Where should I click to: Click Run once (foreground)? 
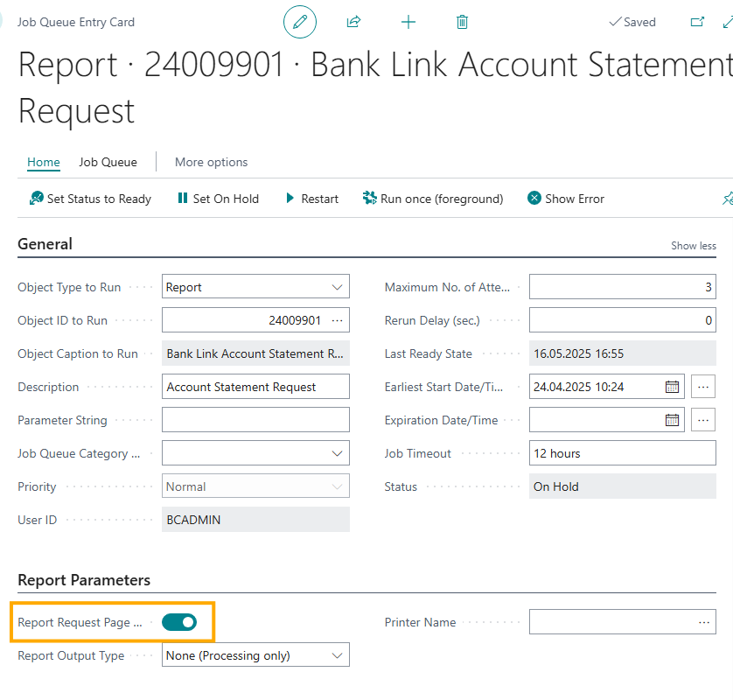pyautogui.click(x=433, y=199)
